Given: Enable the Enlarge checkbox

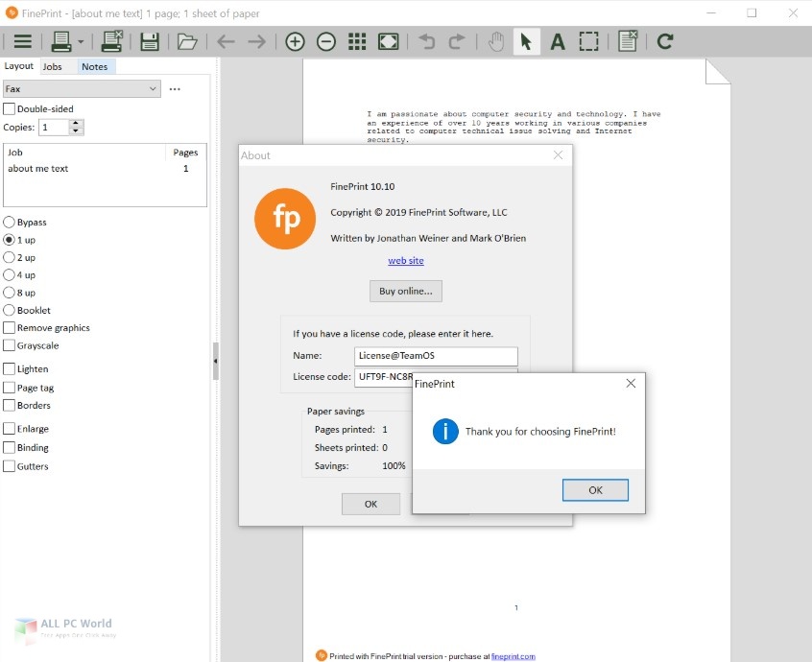Looking at the screenshot, I should coord(9,428).
